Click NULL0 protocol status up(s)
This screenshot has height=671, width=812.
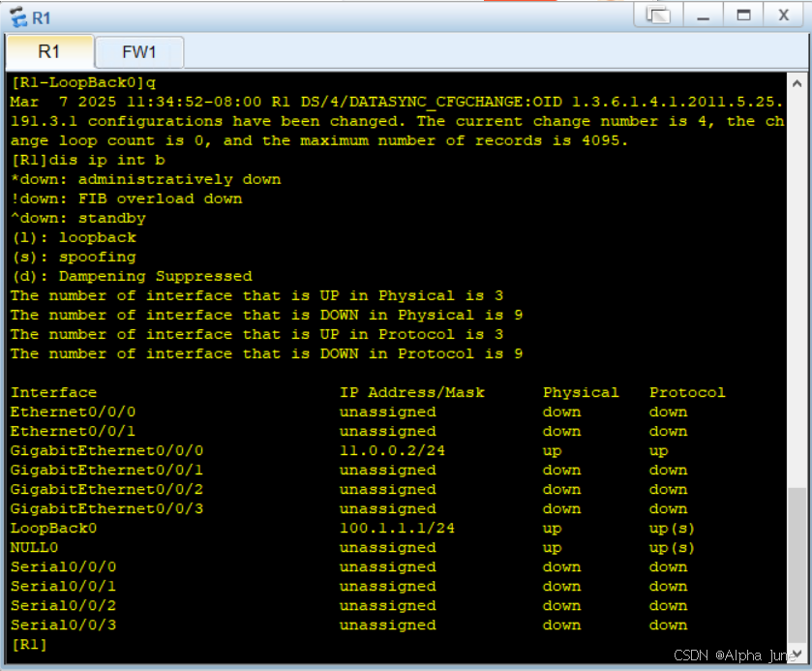tap(672, 548)
